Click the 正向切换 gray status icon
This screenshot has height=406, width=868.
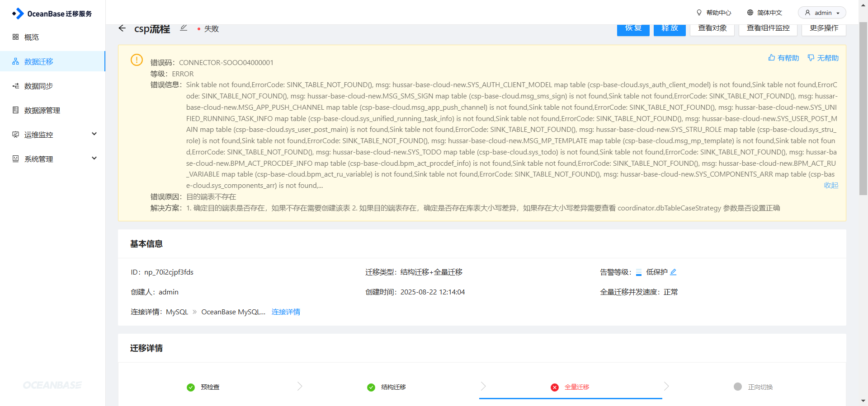(x=738, y=387)
